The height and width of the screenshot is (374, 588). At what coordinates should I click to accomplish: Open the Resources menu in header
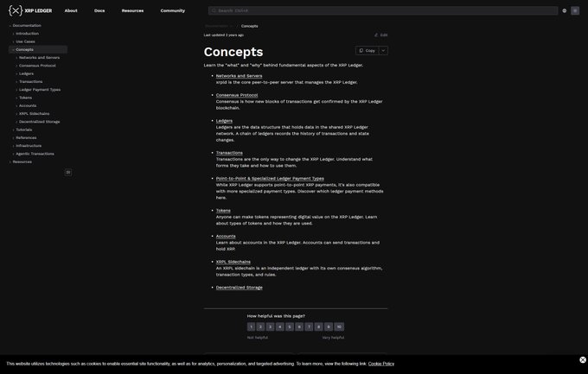(x=132, y=10)
